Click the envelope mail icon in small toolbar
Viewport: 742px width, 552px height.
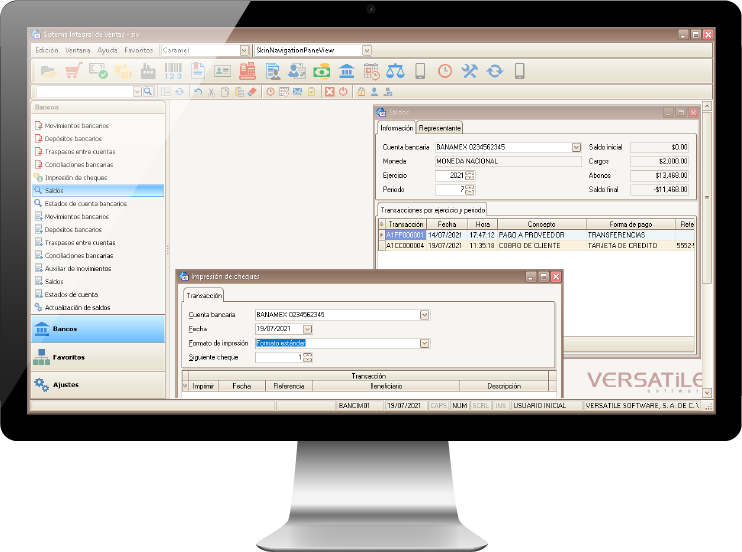(x=297, y=91)
